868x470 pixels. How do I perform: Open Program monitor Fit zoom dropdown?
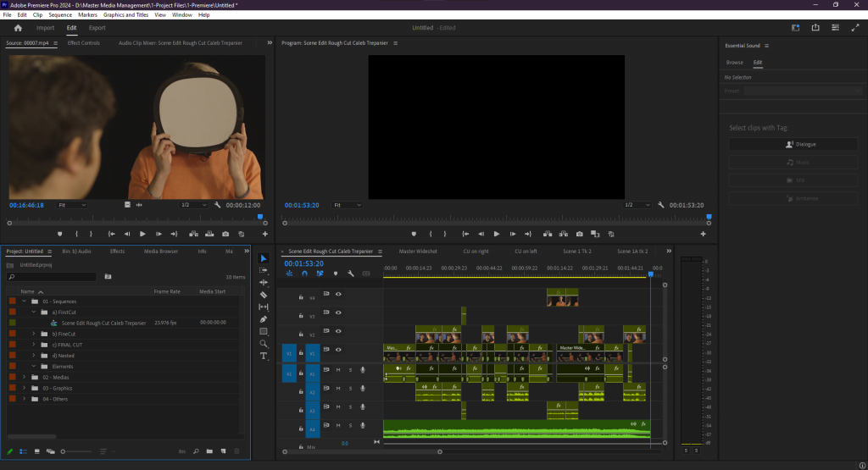coord(348,205)
